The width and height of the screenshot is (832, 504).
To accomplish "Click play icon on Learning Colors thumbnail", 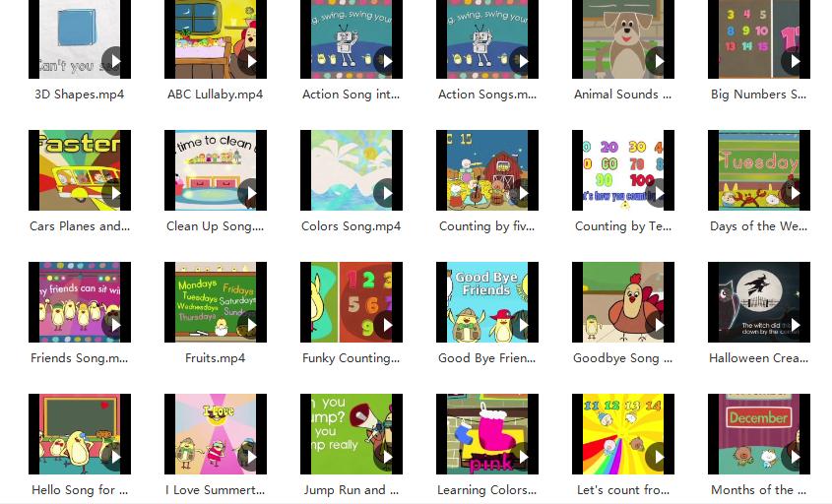I will (x=522, y=457).
